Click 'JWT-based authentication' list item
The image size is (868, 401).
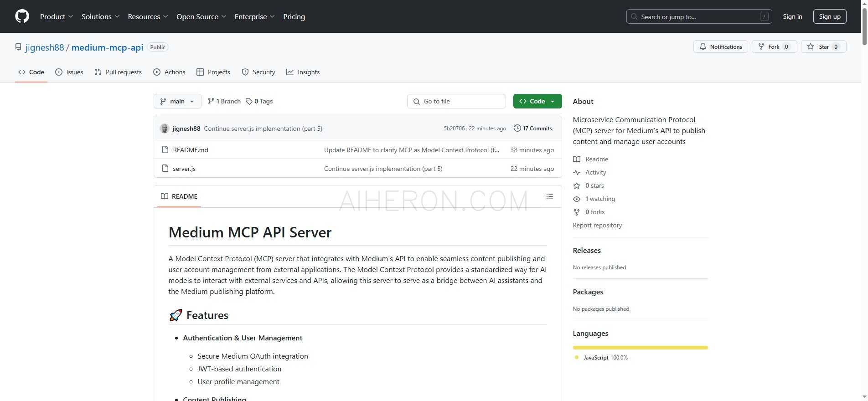click(x=239, y=369)
